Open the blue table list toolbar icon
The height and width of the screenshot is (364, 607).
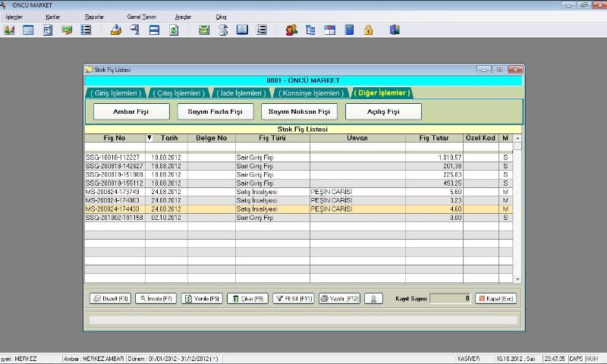pos(28,30)
